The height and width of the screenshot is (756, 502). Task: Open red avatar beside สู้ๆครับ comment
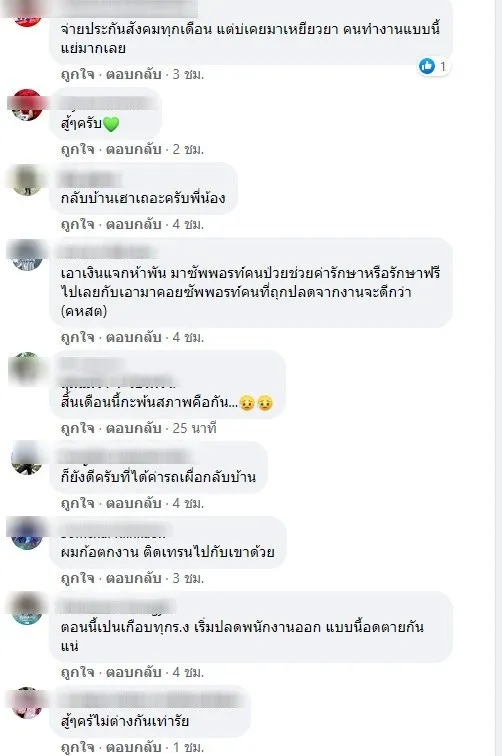pos(27,104)
